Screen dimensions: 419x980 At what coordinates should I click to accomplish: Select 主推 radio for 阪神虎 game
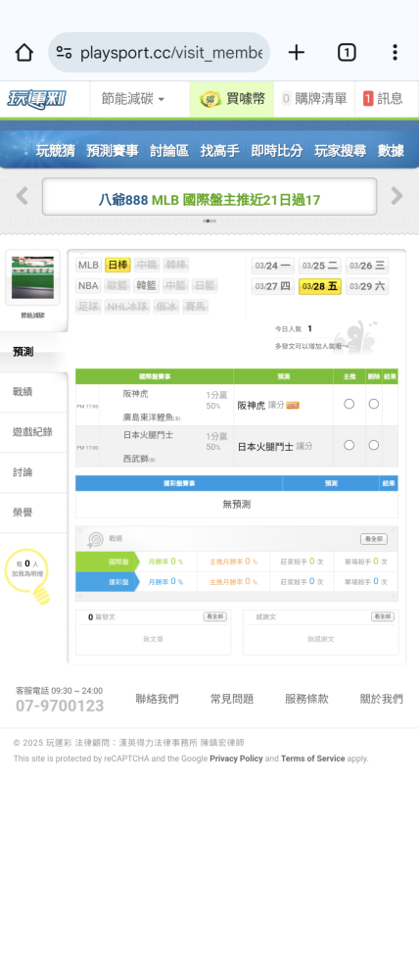pos(349,405)
